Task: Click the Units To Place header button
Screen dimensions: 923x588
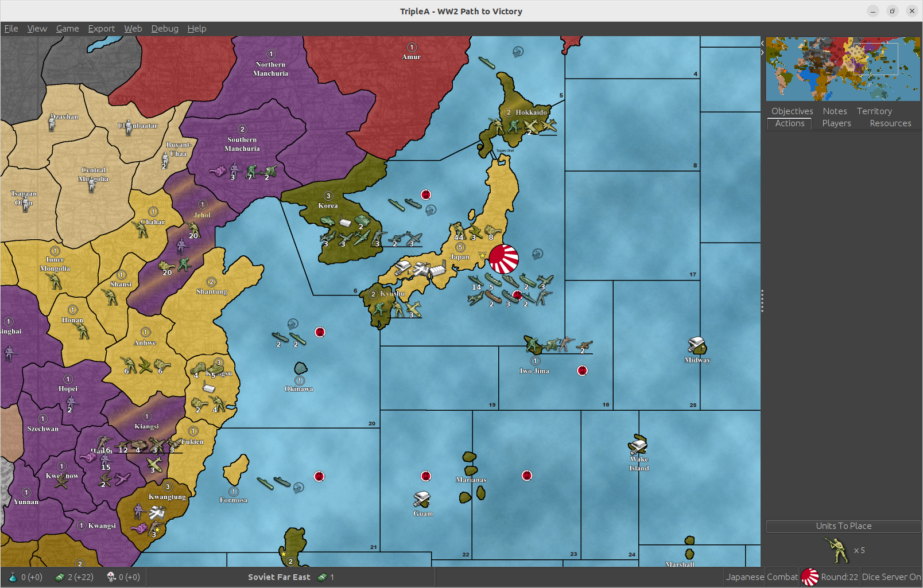Action: [x=843, y=526]
